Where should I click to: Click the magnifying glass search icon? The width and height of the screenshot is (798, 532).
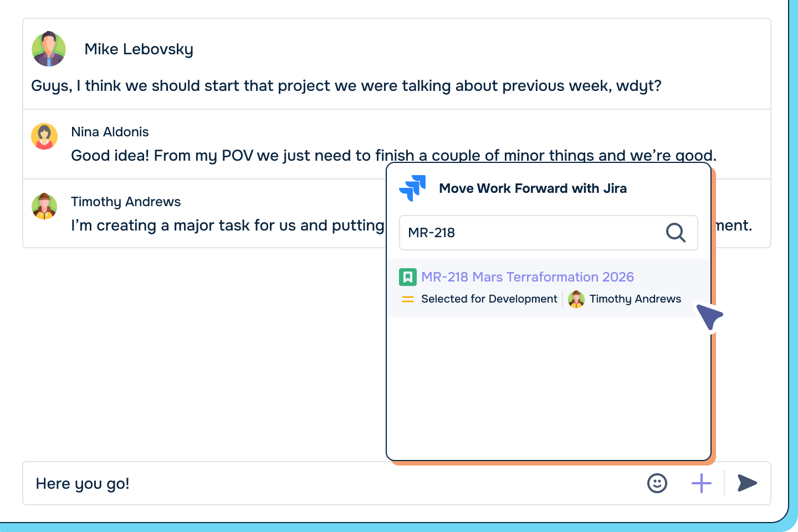coord(676,233)
